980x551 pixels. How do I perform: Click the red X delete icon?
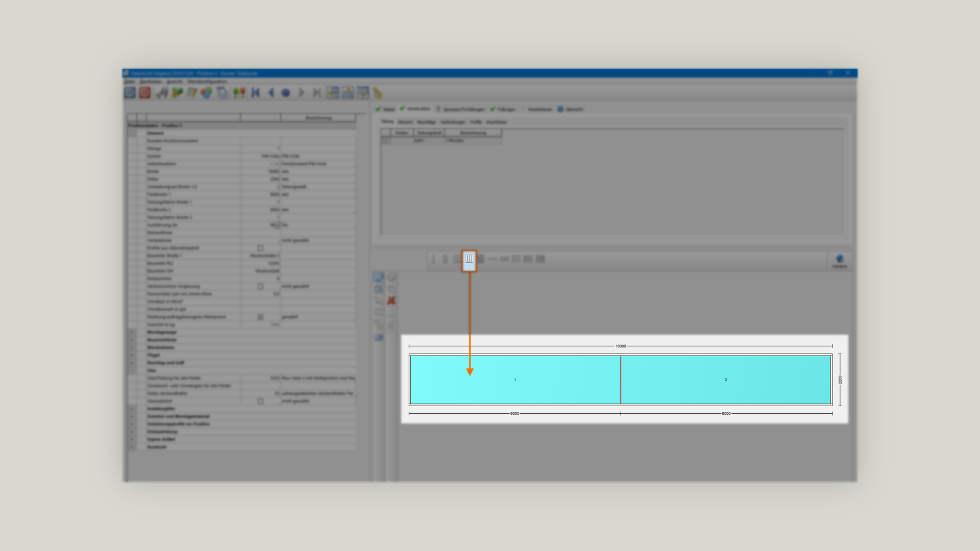tap(391, 300)
